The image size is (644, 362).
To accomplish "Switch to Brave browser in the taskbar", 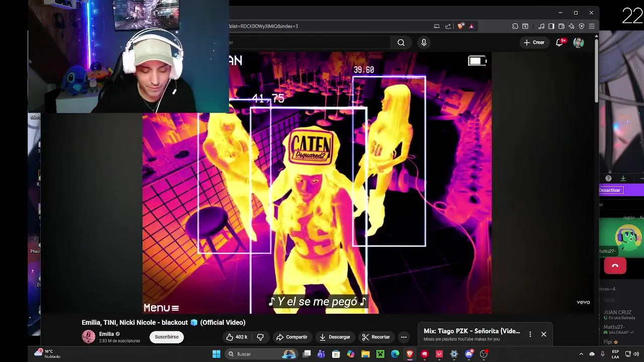I will coord(410,354).
